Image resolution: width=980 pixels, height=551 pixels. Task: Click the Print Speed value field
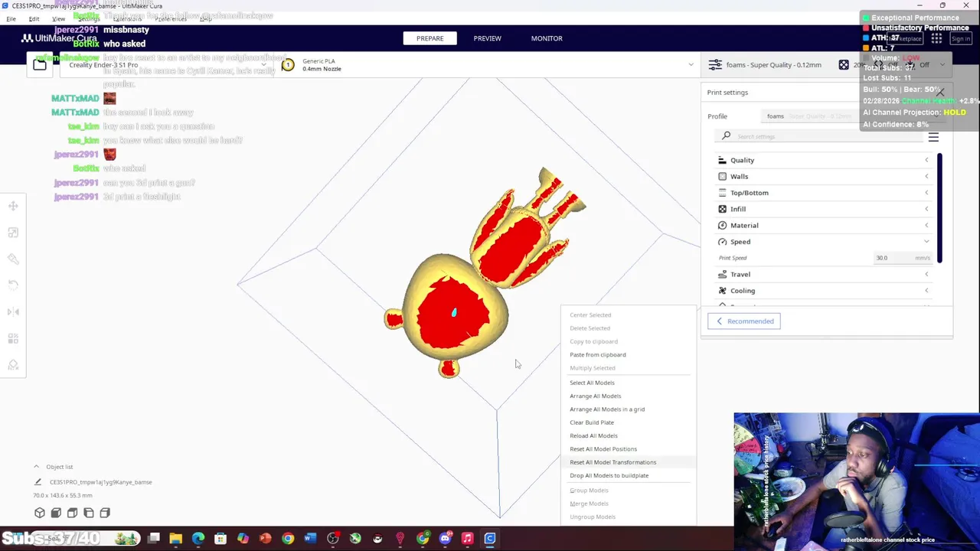click(902, 258)
